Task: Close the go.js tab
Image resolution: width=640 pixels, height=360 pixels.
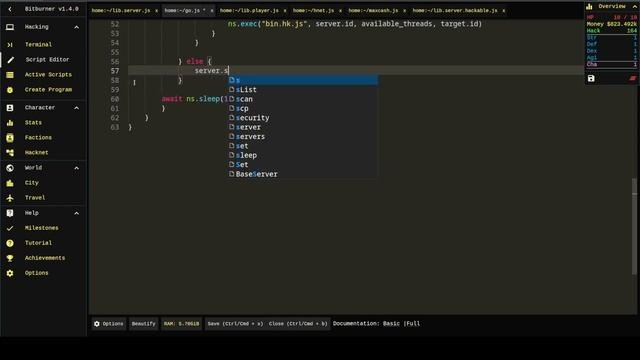Action: (x=212, y=11)
